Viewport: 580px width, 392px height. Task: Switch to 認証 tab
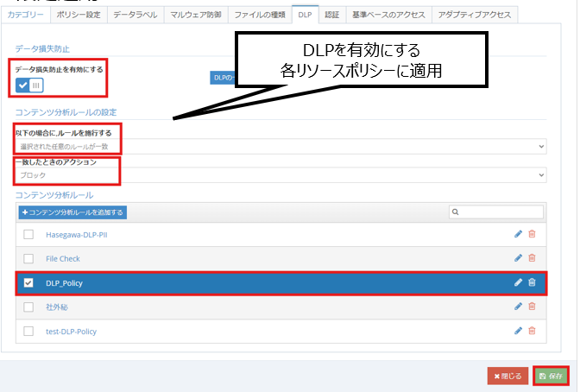pyautogui.click(x=331, y=15)
